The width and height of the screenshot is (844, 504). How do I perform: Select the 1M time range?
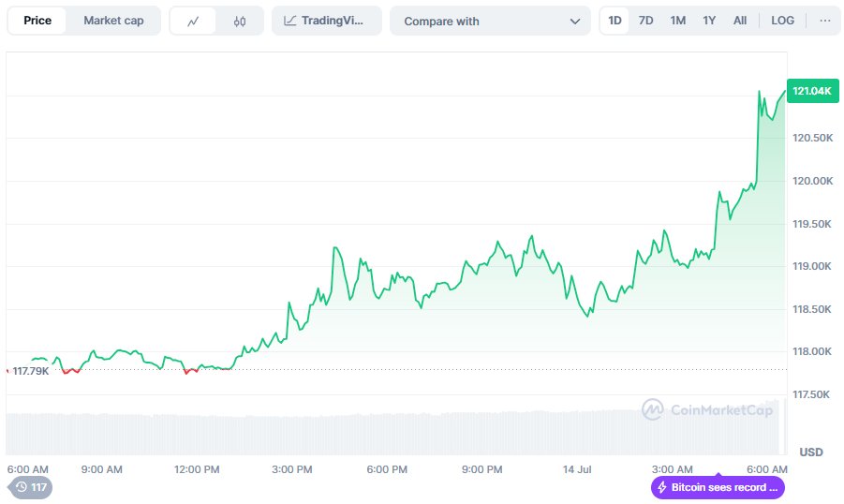click(x=677, y=21)
